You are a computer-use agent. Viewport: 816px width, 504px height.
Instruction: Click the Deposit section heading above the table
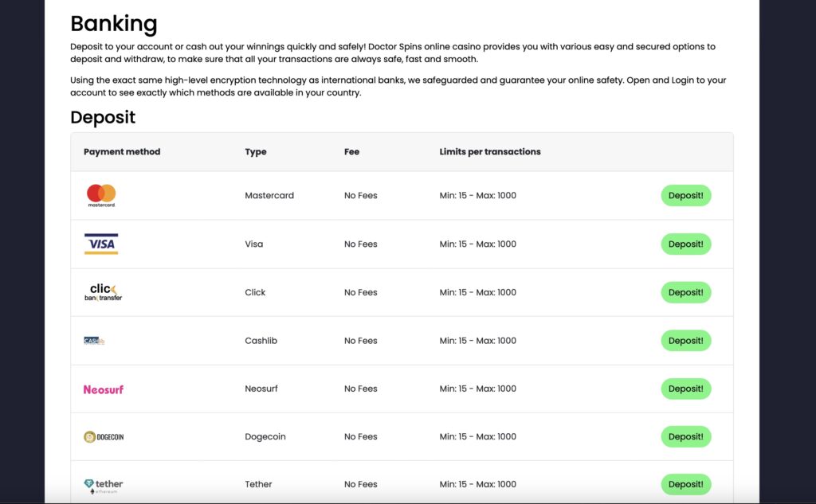pyautogui.click(x=103, y=118)
